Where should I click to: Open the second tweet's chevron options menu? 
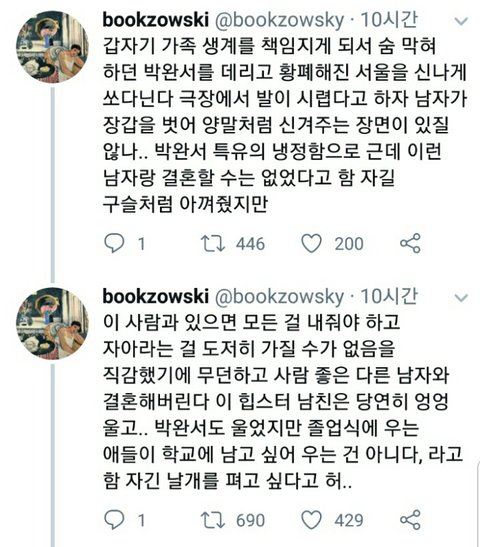[461, 298]
